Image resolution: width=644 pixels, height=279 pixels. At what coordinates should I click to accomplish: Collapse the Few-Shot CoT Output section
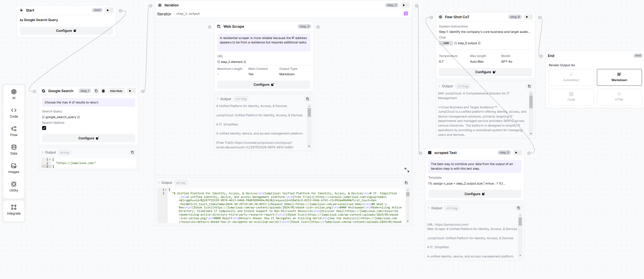click(440, 86)
